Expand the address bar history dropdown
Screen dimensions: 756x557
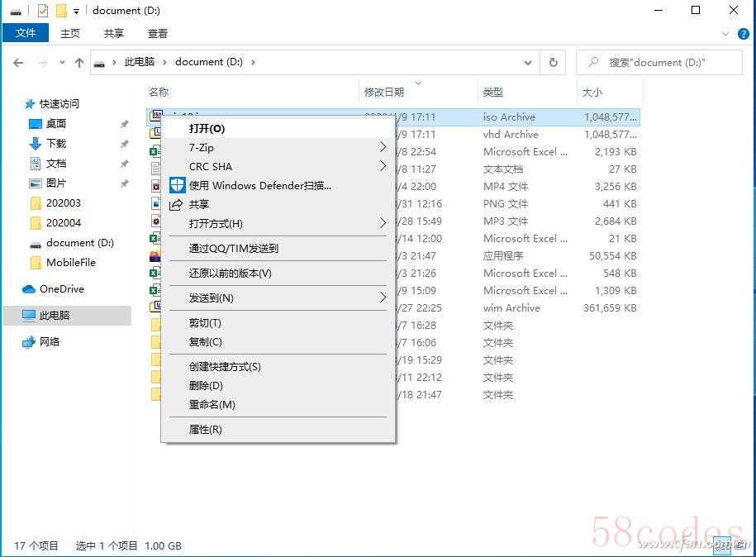[528, 63]
